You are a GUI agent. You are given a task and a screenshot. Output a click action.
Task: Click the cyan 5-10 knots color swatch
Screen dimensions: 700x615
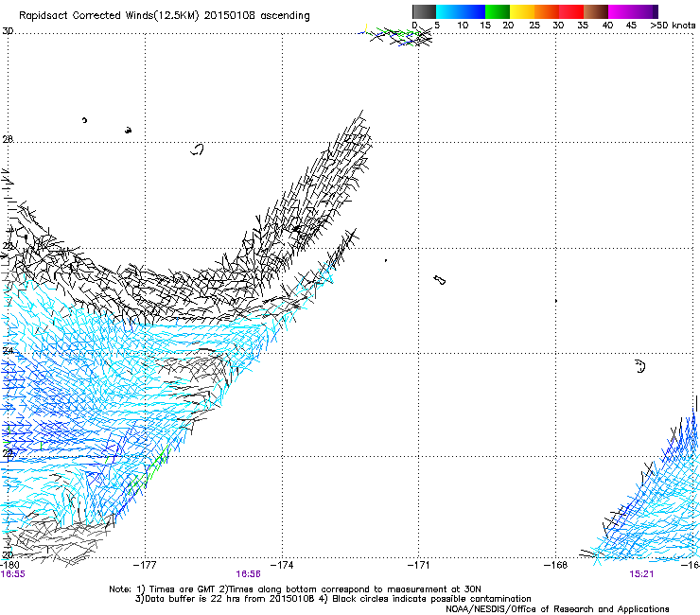tap(448, 11)
